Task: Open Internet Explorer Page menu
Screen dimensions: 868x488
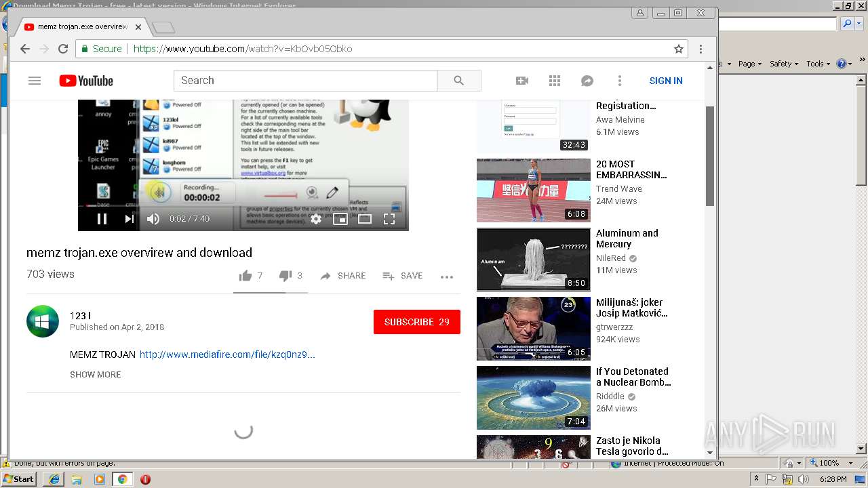Action: click(x=749, y=64)
